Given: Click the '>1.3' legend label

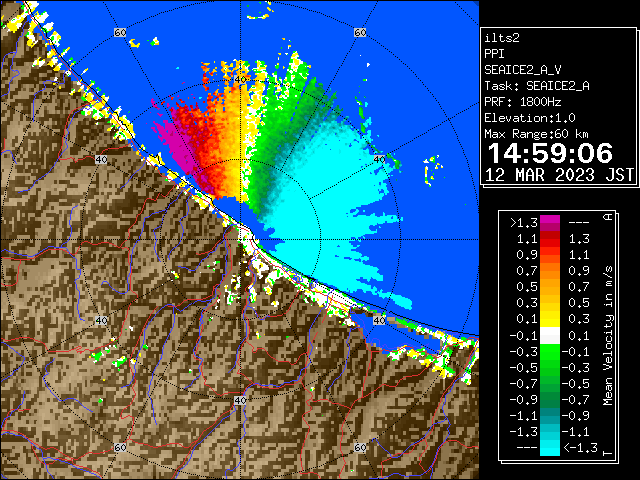Looking at the screenshot, I should (523, 223).
